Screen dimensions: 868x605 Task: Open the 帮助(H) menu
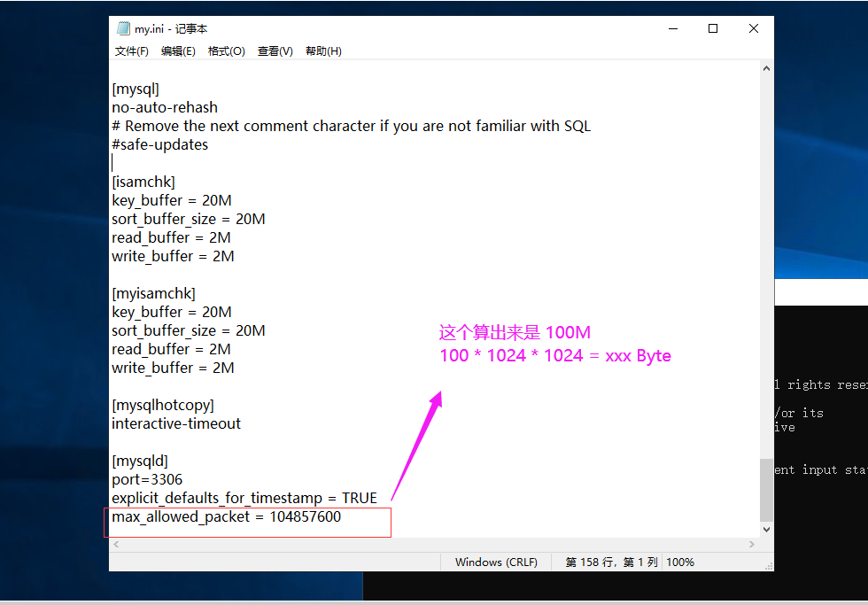(x=324, y=51)
